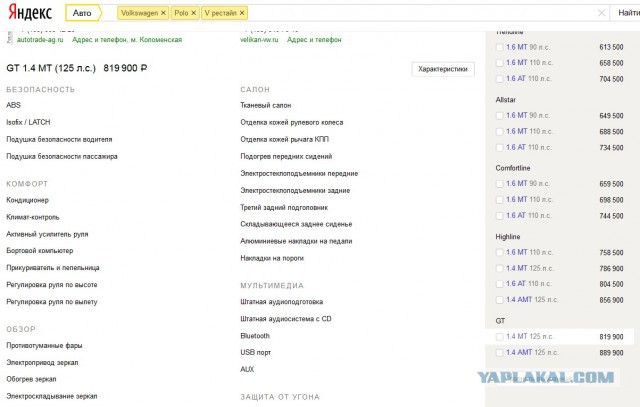Open Highline 1.4 AMT 125 л.с. link
This screenshot has width=640, height=407.
(x=532, y=300)
